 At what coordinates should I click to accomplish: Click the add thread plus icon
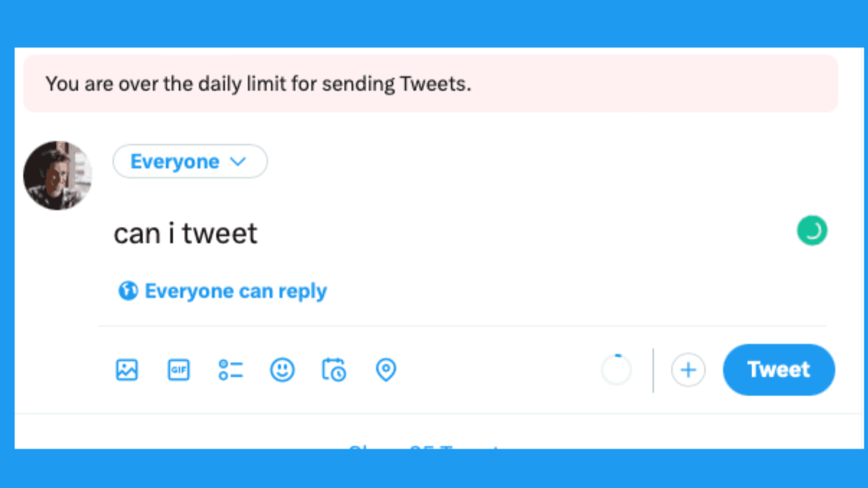click(688, 370)
